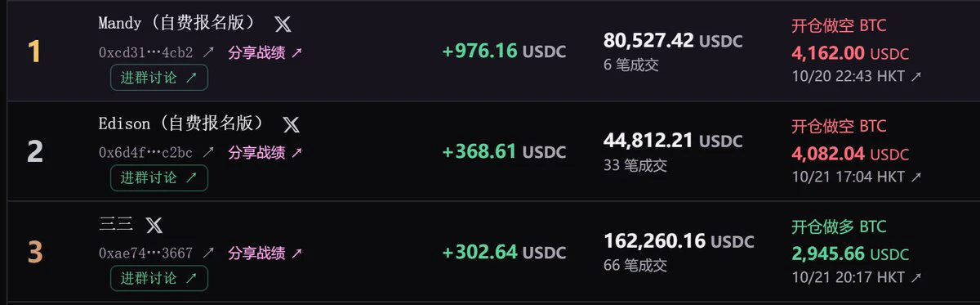
Task: Select wallet address 0xcd31…4cb2
Action: (x=146, y=52)
